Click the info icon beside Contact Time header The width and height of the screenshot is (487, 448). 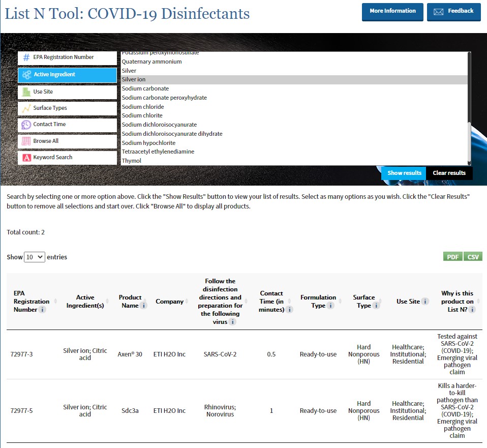coord(289,310)
